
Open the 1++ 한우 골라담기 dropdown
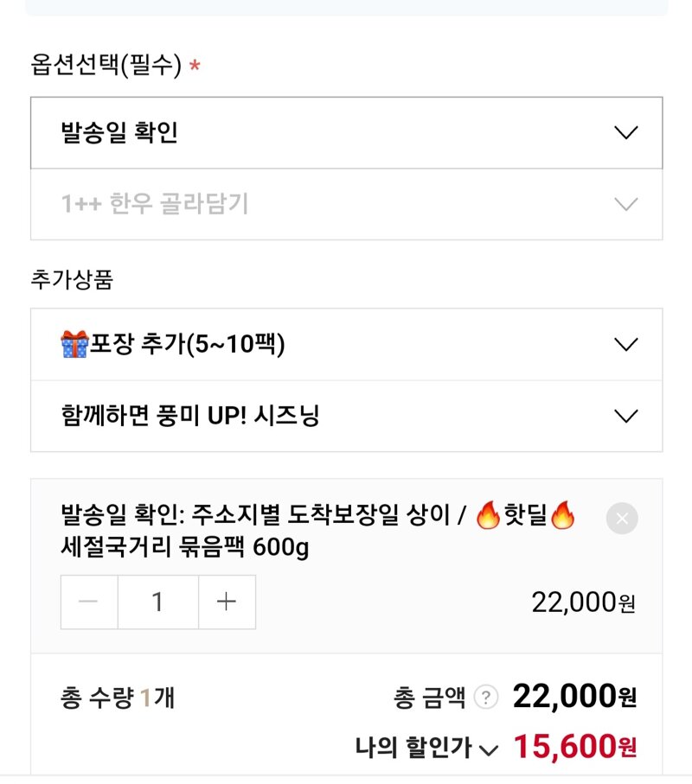pos(346,204)
